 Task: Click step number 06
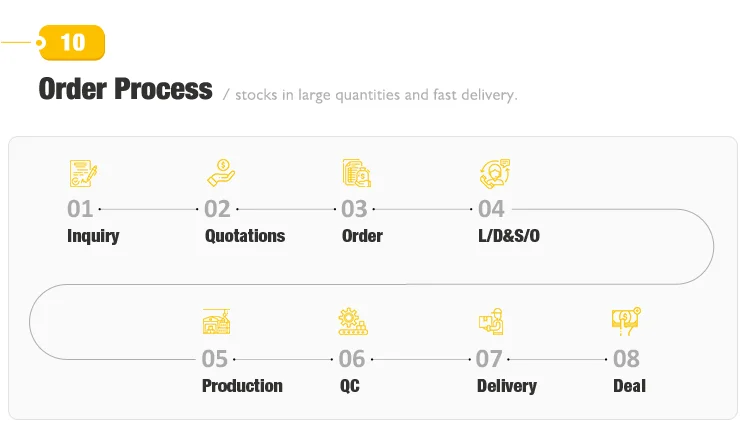click(352, 358)
